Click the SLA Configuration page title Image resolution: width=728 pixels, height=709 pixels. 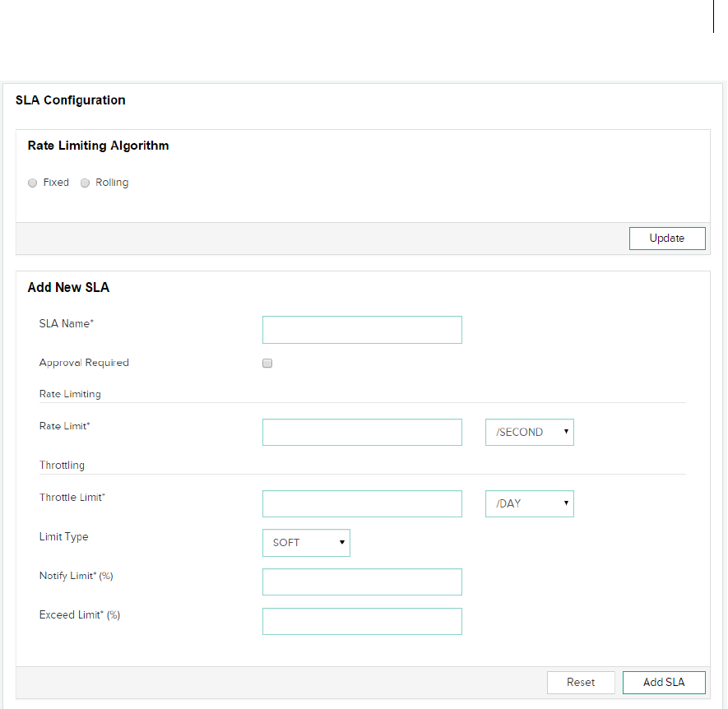coord(71,100)
